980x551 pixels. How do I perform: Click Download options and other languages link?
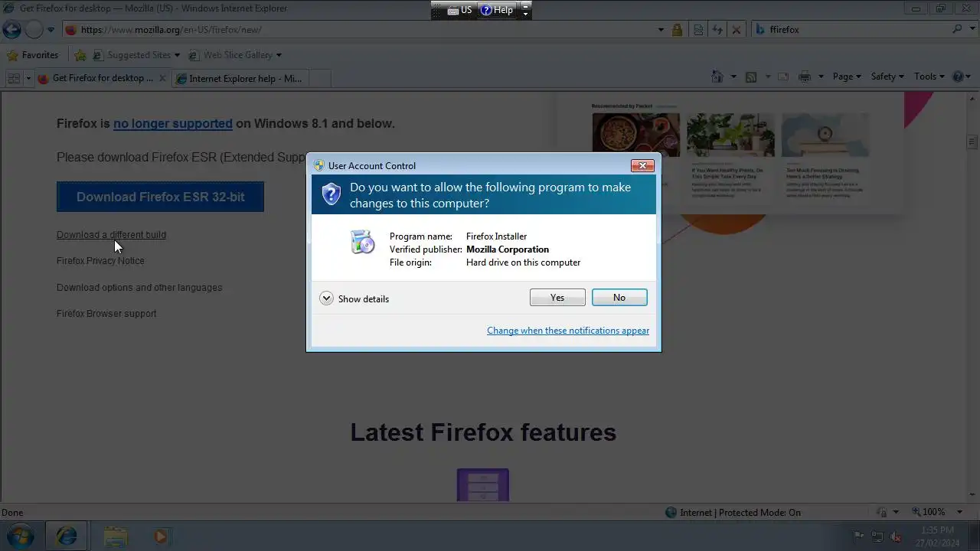click(139, 288)
